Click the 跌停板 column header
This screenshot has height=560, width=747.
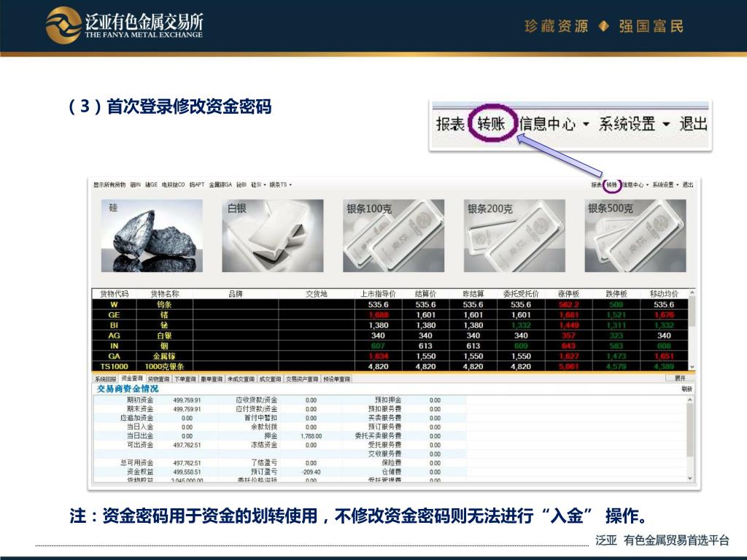pyautogui.click(x=616, y=294)
